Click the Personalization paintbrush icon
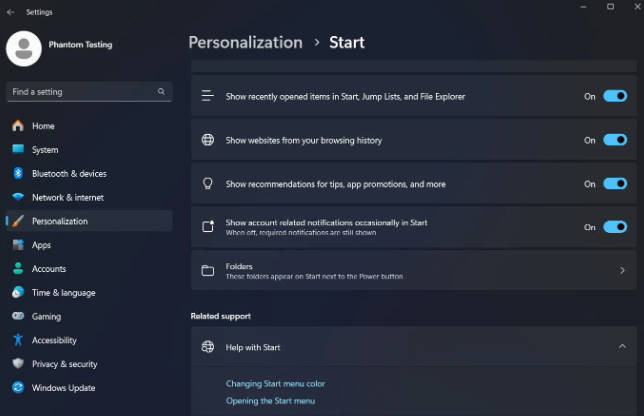 pos(18,221)
